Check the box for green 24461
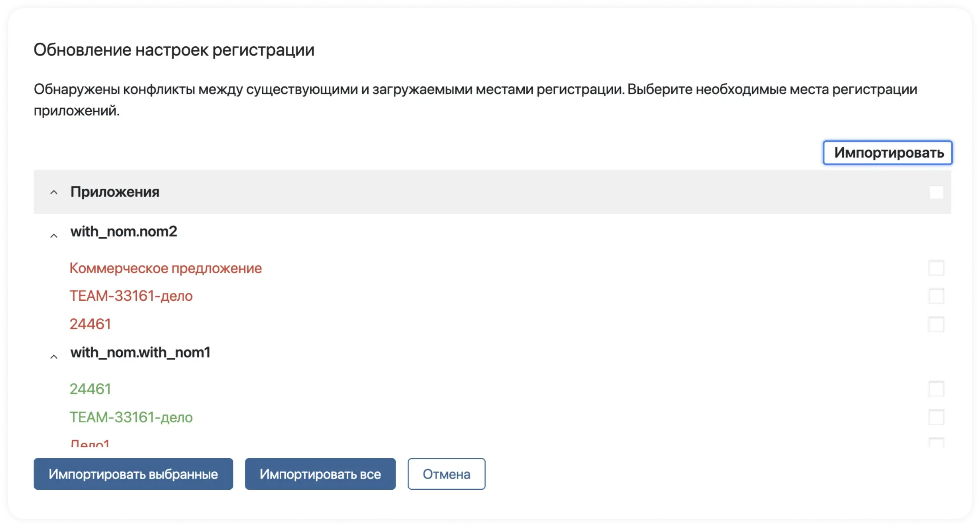Viewport: 980px width, 532px height. coord(936,389)
